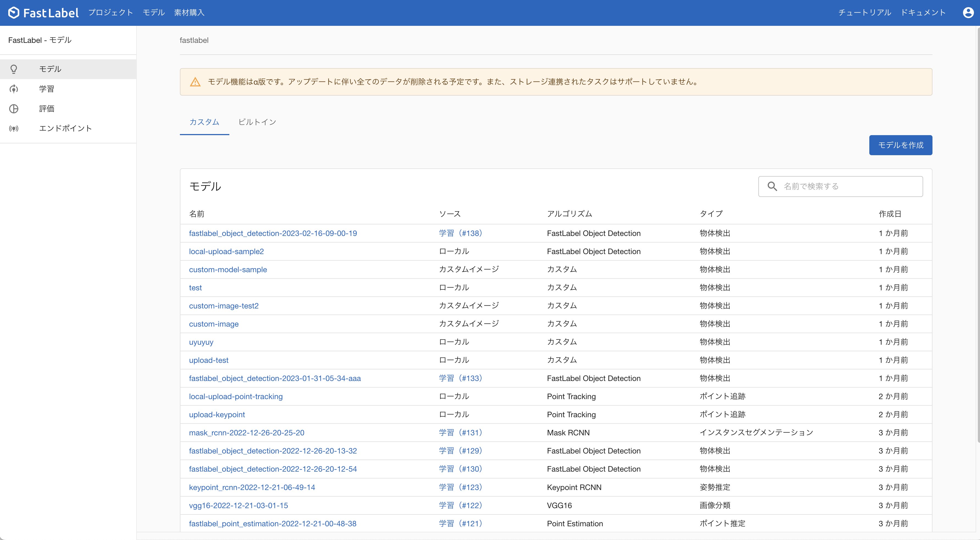Open the 学習（#121）source link

click(x=460, y=524)
